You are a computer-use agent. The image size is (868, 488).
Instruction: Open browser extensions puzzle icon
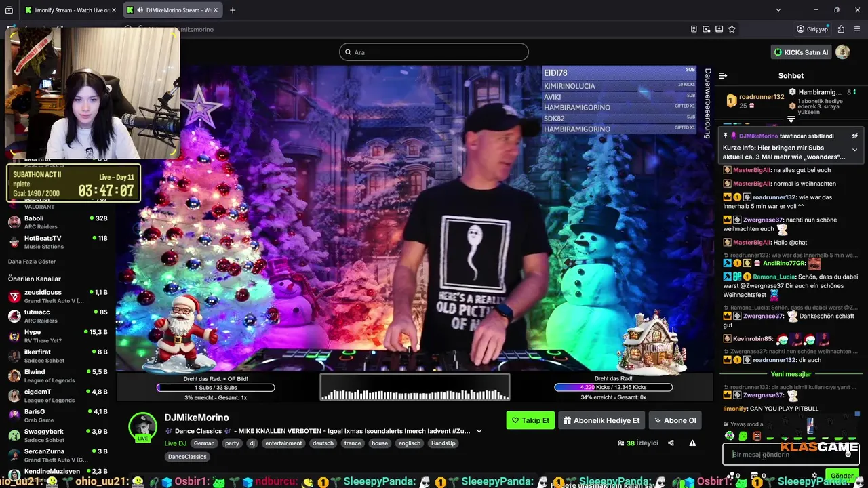(x=841, y=29)
